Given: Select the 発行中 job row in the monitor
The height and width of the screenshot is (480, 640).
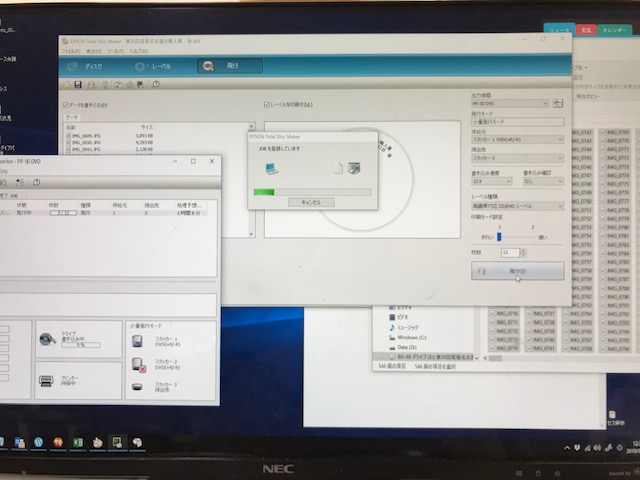Looking at the screenshot, I should point(103,213).
